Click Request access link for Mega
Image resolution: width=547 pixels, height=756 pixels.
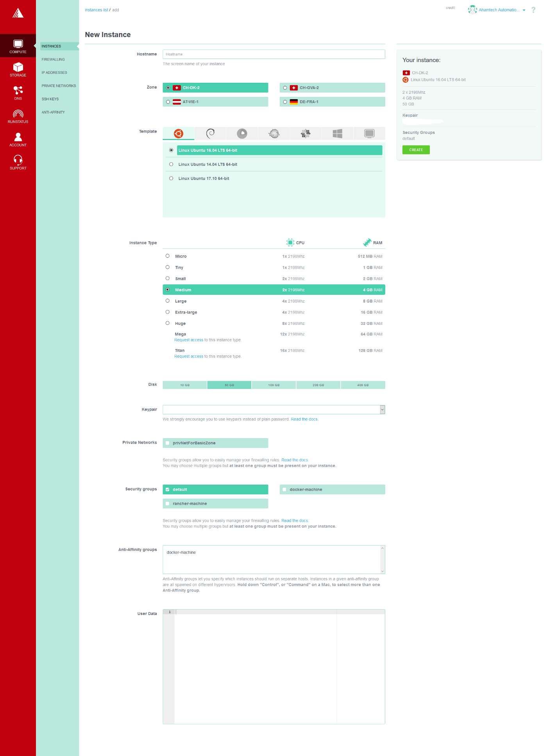point(189,340)
